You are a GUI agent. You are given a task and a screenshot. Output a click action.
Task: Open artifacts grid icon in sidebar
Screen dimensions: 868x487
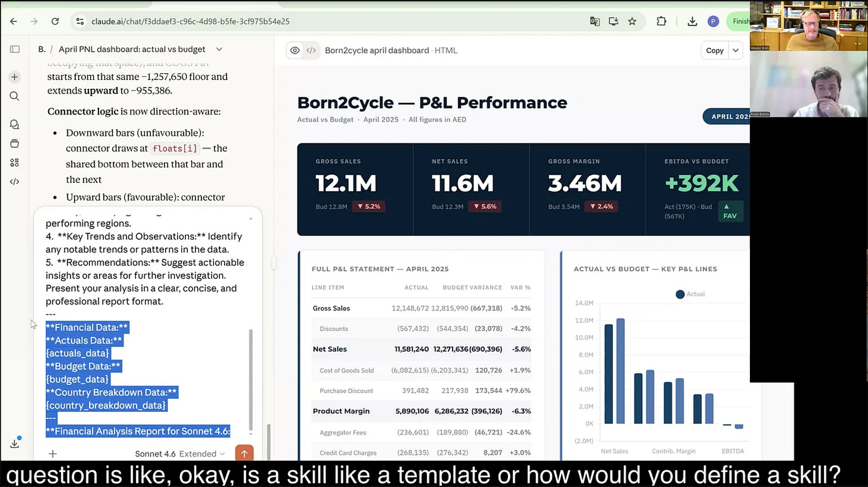14,163
